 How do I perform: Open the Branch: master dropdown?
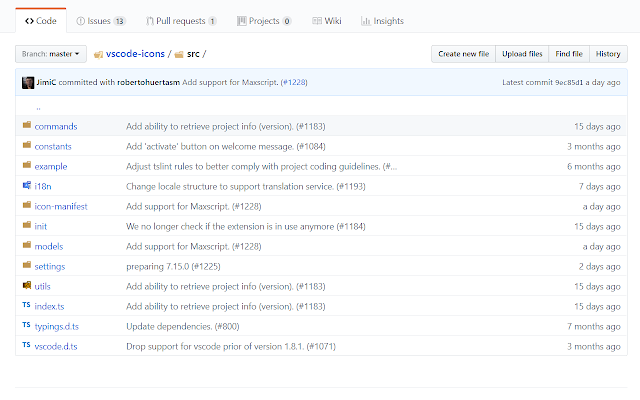point(51,54)
